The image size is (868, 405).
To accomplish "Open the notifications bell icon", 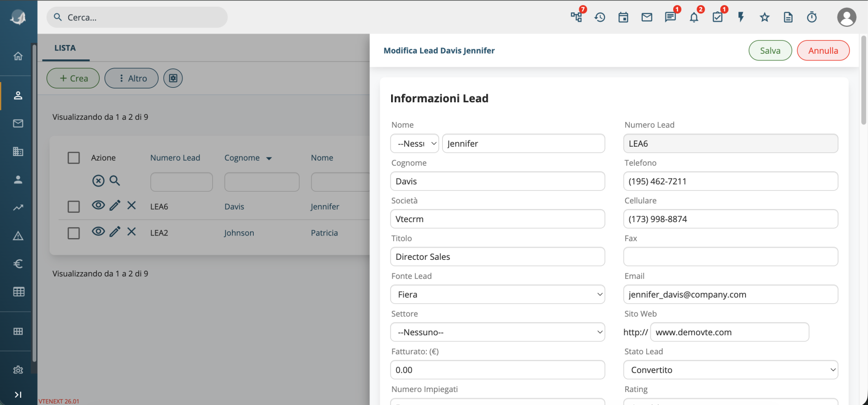I will [x=694, y=17].
